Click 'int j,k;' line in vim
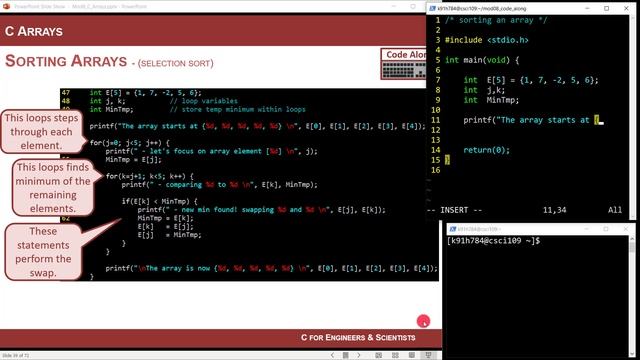This screenshot has width=640, height=360. [x=484, y=90]
